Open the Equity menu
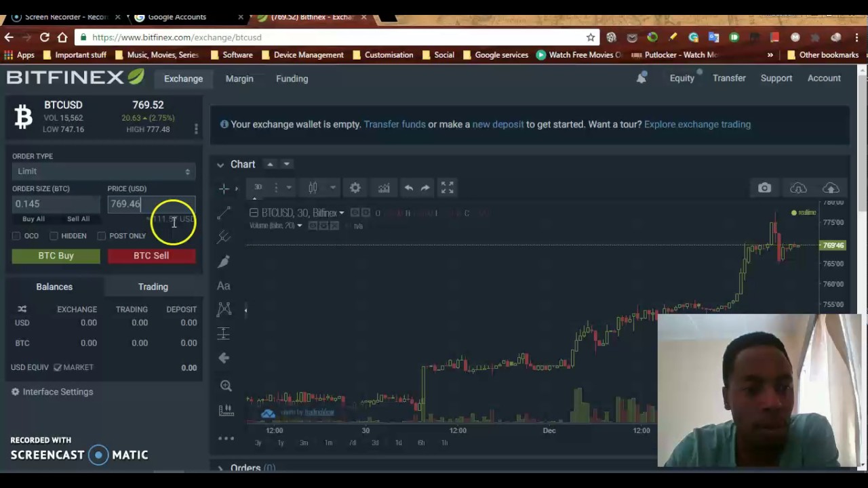Image resolution: width=868 pixels, height=488 pixels. click(x=682, y=78)
